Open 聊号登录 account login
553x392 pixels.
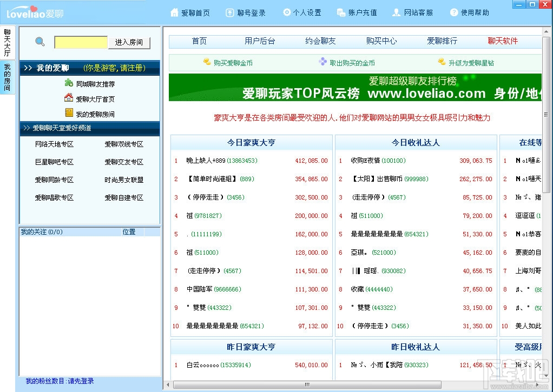tap(246, 12)
